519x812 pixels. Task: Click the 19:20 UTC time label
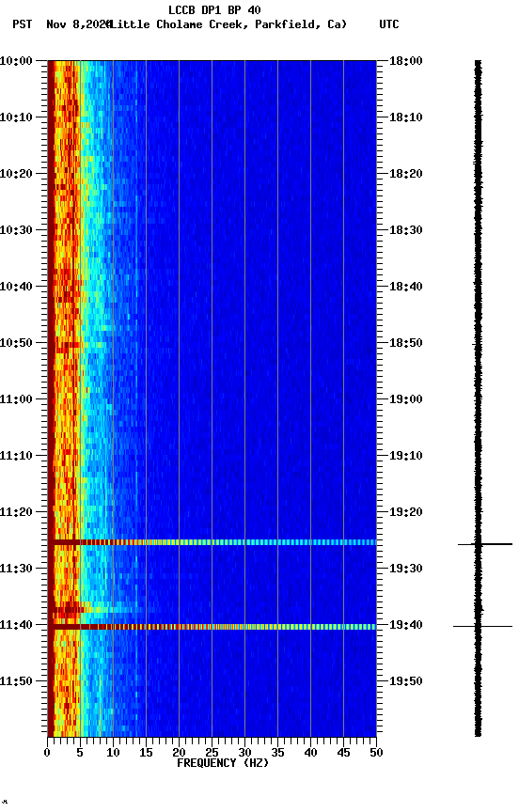tap(405, 513)
